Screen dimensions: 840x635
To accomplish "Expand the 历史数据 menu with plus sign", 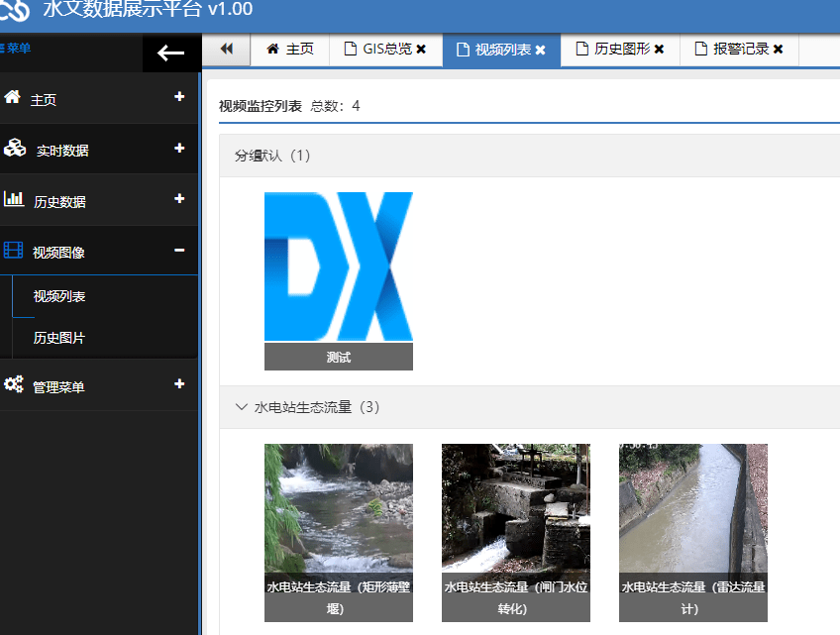I will coord(179,199).
